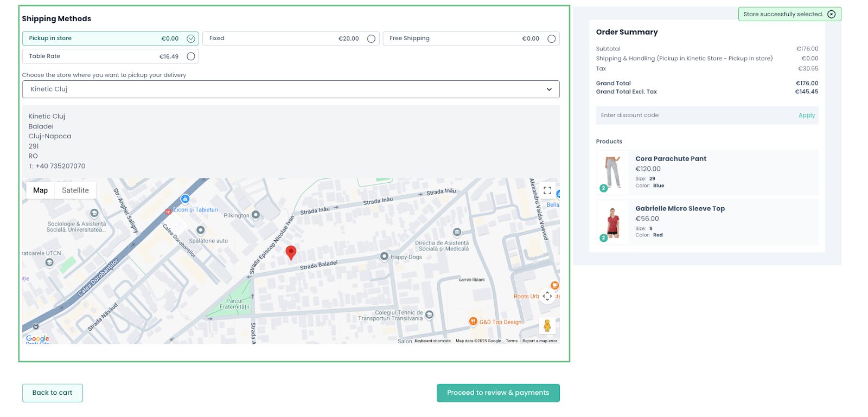Screen dimensions: 868x417
Task: Go back to cart
Action: (x=52, y=393)
